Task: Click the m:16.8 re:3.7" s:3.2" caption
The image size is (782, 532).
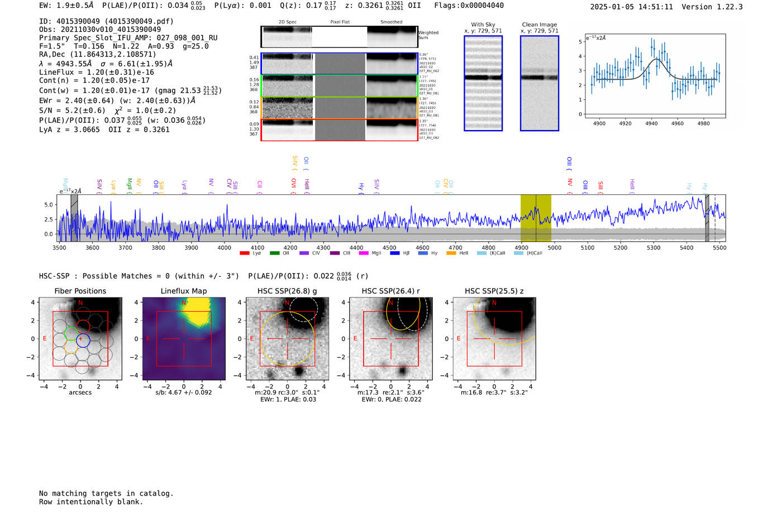Action: point(494,392)
